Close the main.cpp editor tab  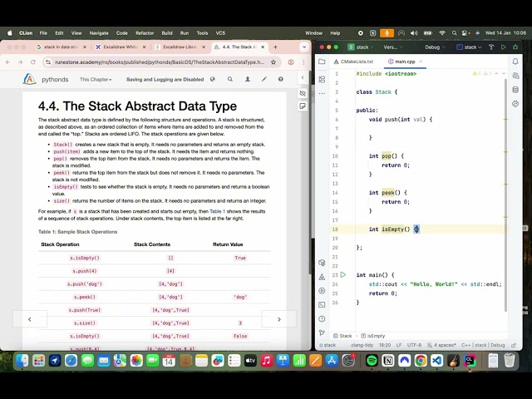(x=421, y=62)
